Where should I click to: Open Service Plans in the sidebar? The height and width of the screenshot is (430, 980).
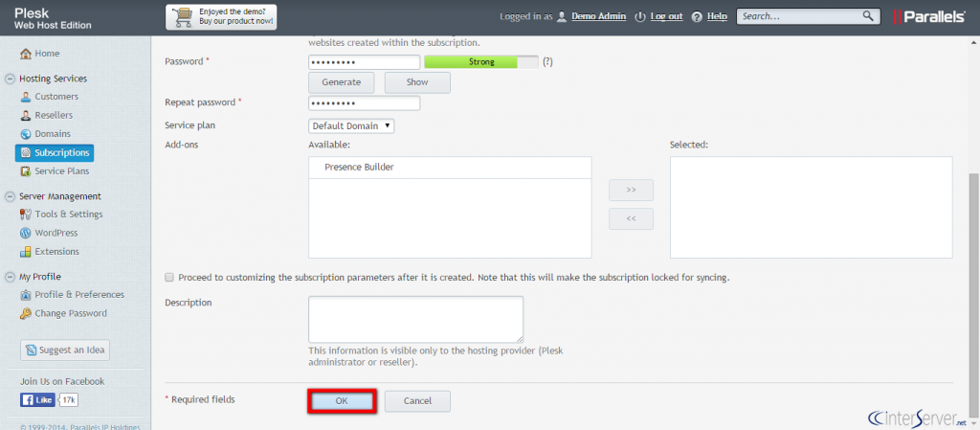tap(62, 171)
